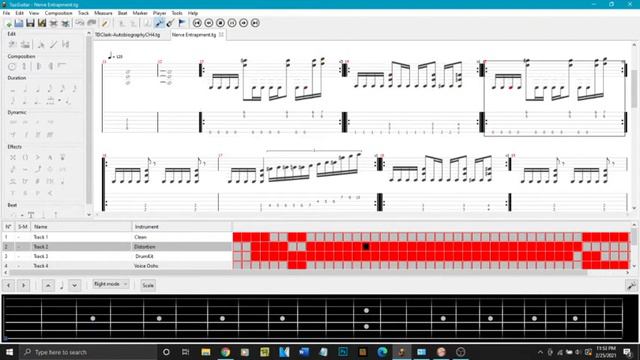Click the fretboard next-beat right arrow
640x360 pixels.
click(24, 285)
